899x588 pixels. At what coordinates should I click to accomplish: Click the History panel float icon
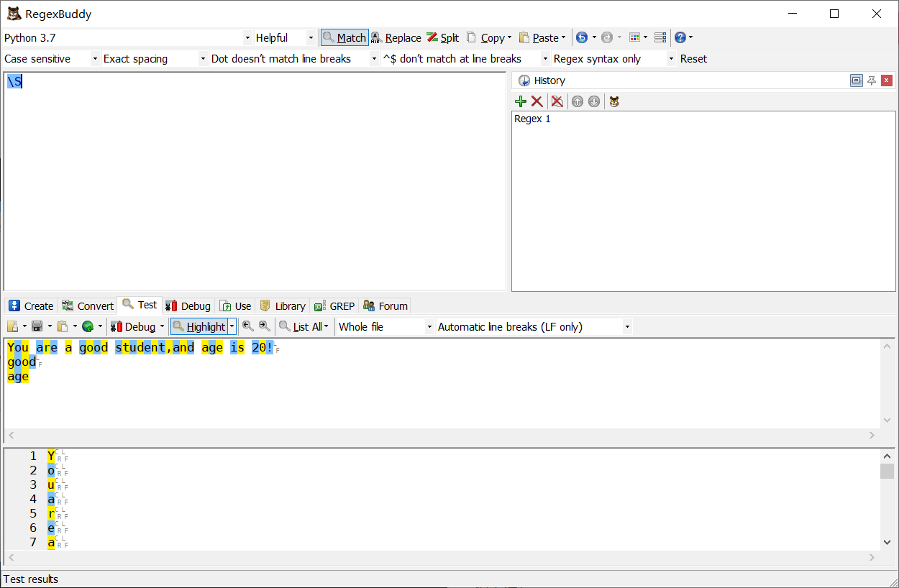tap(856, 81)
